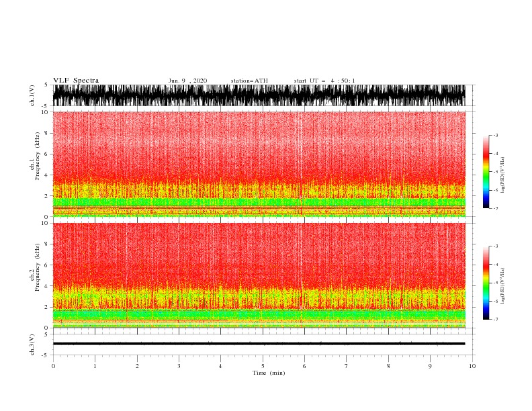Click time axis tick label "1"

pyautogui.click(x=95, y=366)
